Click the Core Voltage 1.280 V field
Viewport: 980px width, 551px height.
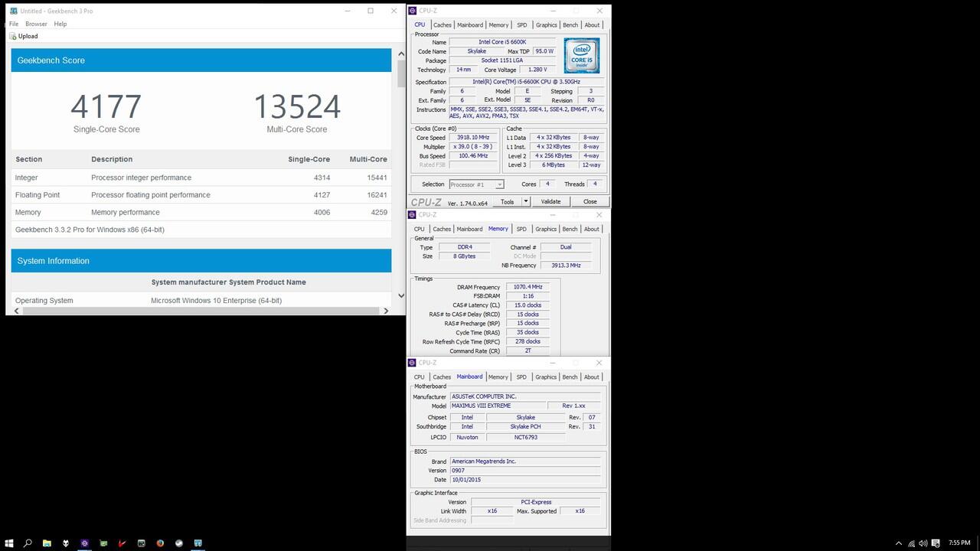pyautogui.click(x=537, y=70)
